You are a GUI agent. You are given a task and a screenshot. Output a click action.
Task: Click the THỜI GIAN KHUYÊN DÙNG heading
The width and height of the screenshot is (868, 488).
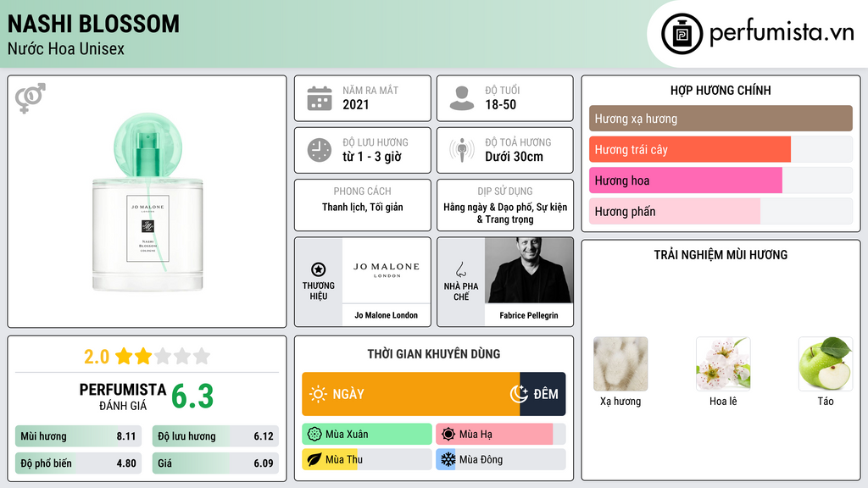(434, 354)
